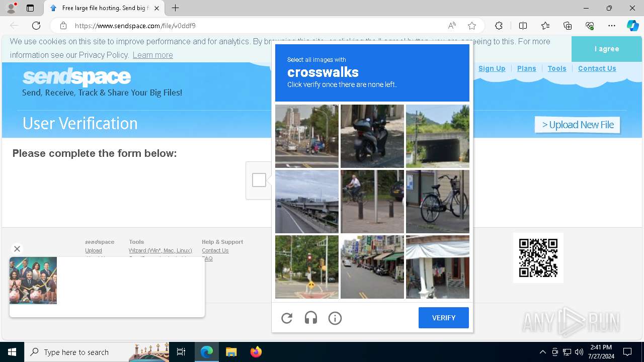The width and height of the screenshot is (644, 362).
Task: Refresh the browser page
Action: coord(36,26)
